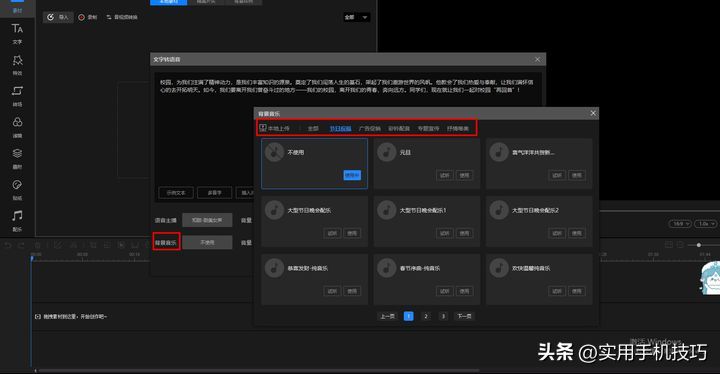Use the 大型节日晚会配乐 track
The width and height of the screenshot is (720, 374).
coord(352,233)
